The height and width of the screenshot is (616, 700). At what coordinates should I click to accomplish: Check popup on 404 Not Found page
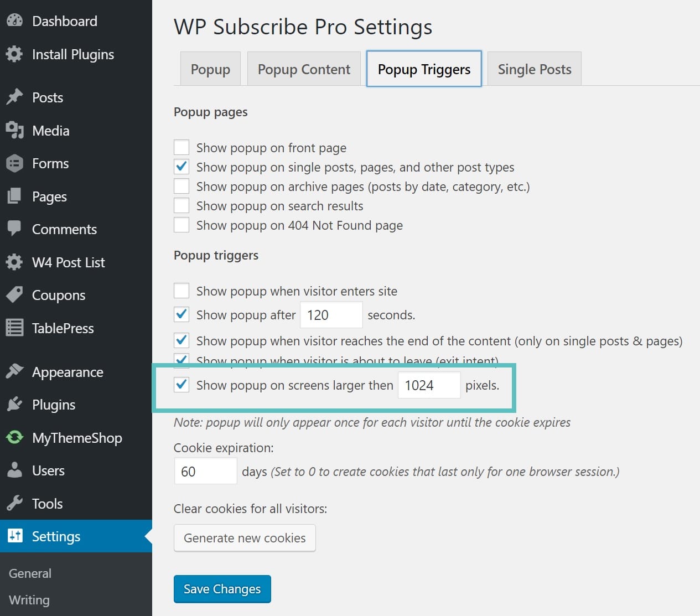[x=182, y=225]
